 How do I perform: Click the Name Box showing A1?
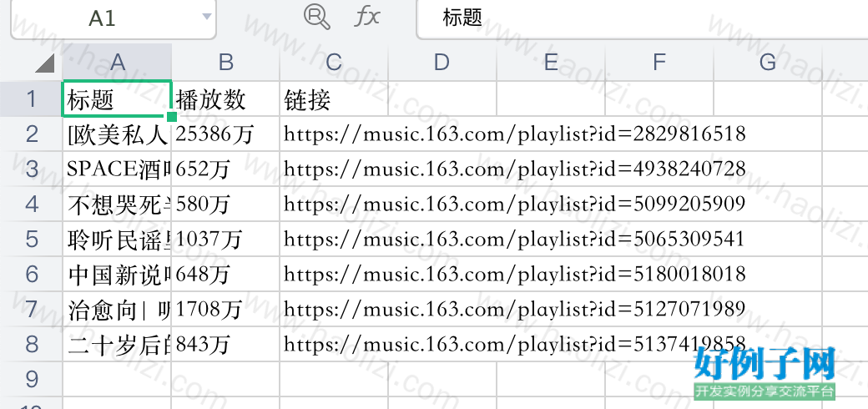[113, 19]
